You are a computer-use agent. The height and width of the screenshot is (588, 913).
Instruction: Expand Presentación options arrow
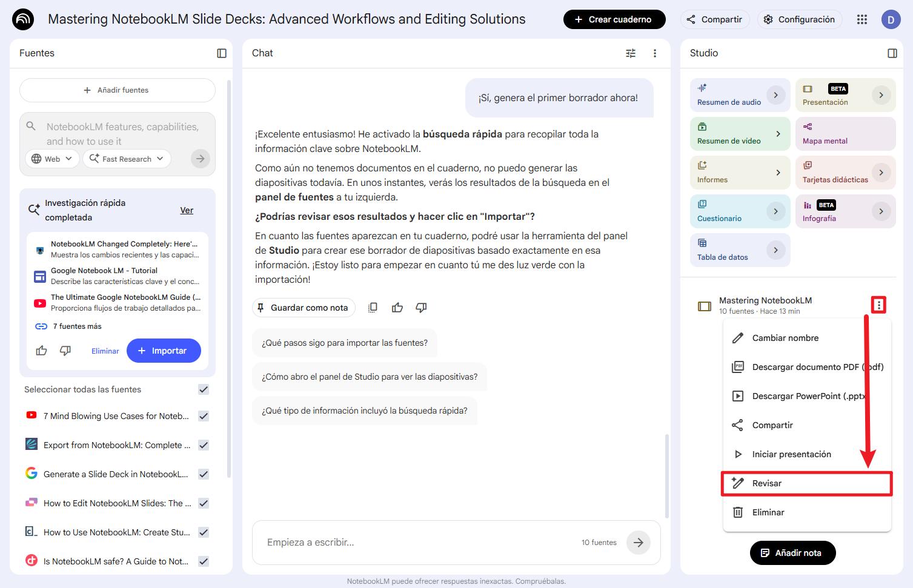[881, 95]
